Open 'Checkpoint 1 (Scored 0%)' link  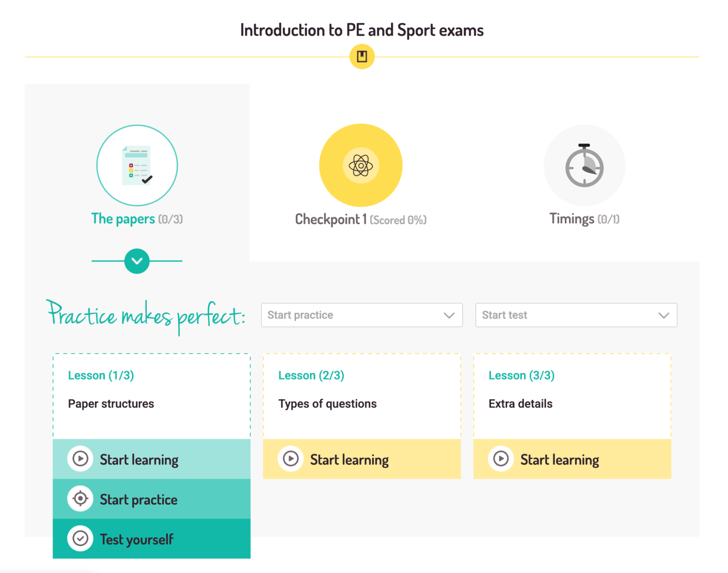[361, 219]
